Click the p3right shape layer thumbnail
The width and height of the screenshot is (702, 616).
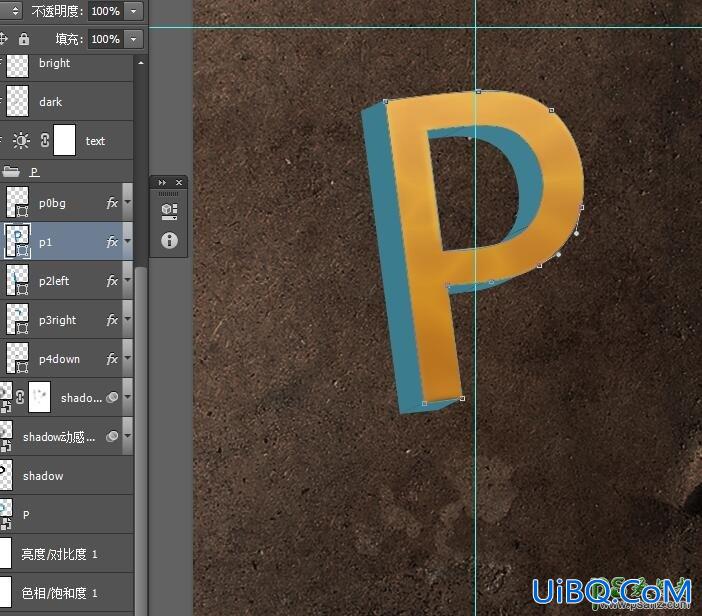(17, 319)
